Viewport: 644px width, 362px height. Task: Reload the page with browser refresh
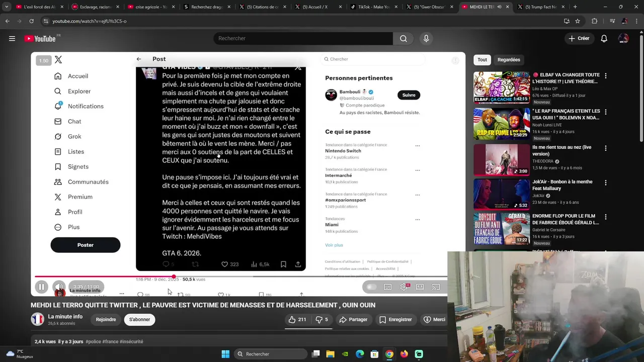pos(31,21)
